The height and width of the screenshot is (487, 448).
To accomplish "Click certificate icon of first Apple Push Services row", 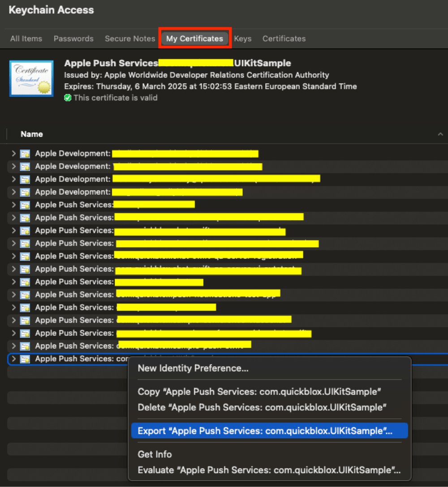I will pyautogui.click(x=25, y=205).
